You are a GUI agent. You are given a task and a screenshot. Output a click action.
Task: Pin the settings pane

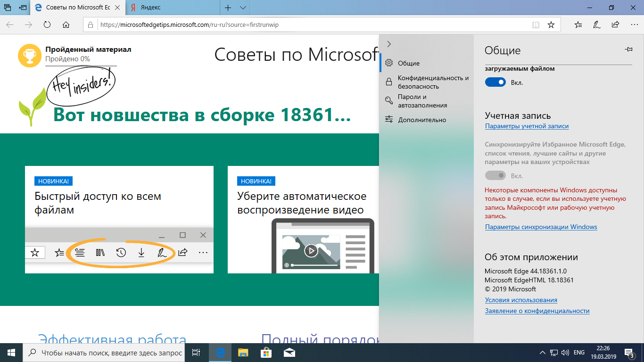coord(628,49)
